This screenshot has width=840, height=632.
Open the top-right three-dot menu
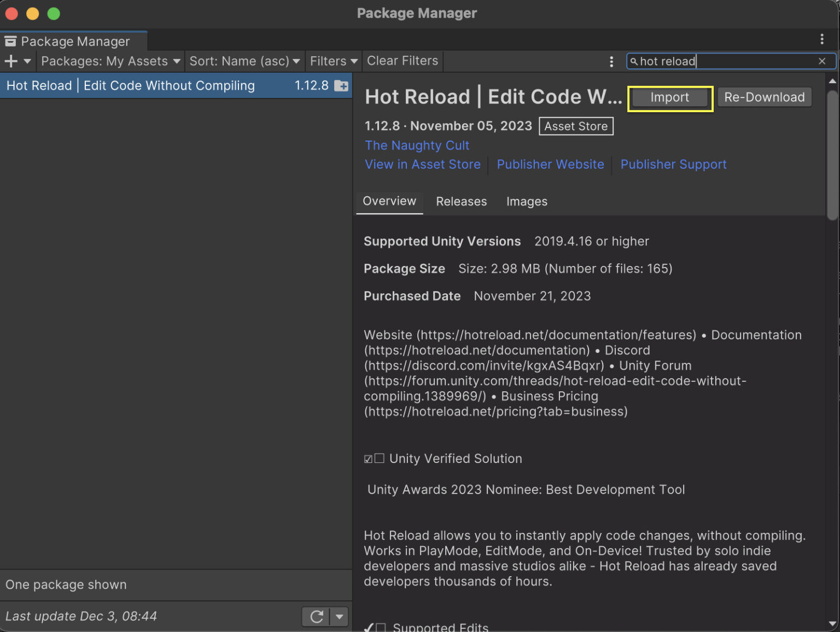[821, 39]
